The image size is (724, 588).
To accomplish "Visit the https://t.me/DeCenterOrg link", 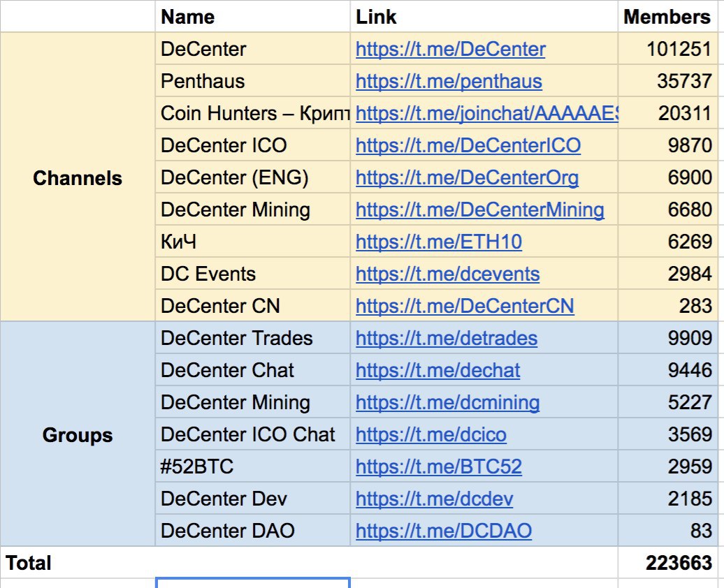I will [468, 177].
